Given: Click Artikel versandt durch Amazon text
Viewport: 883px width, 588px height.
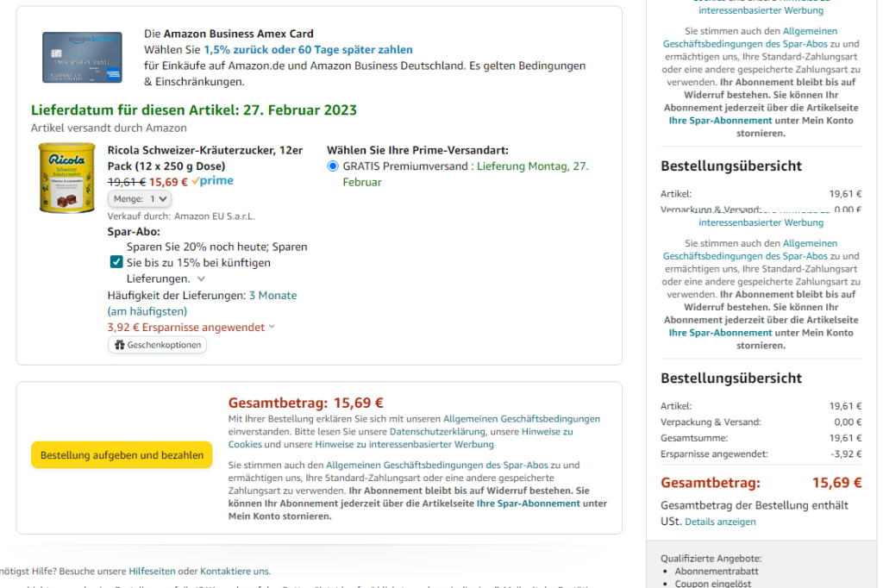Looking at the screenshot, I should (x=109, y=128).
